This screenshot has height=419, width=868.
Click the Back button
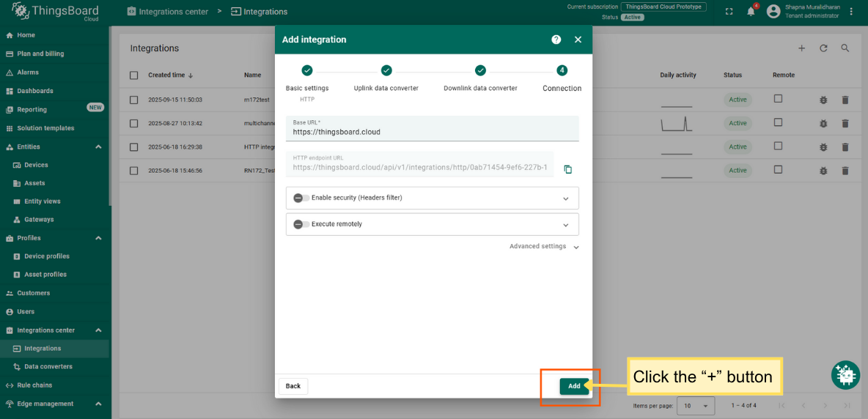tap(293, 386)
